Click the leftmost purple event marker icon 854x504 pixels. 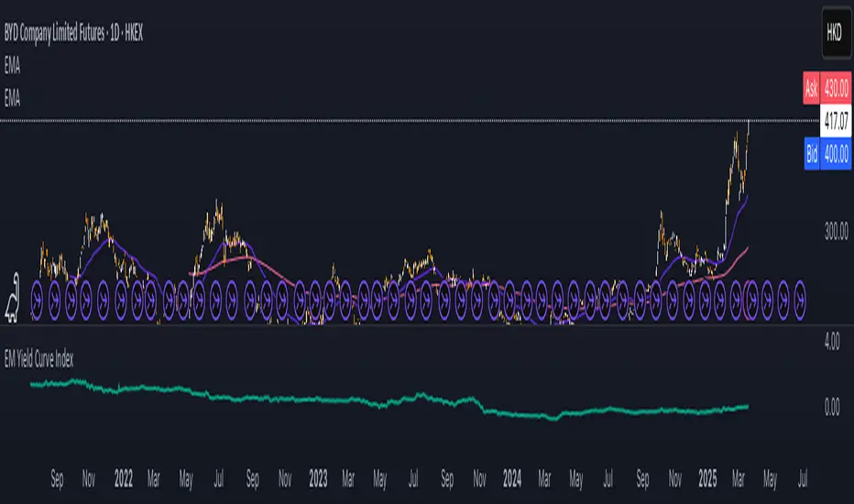tap(38, 297)
